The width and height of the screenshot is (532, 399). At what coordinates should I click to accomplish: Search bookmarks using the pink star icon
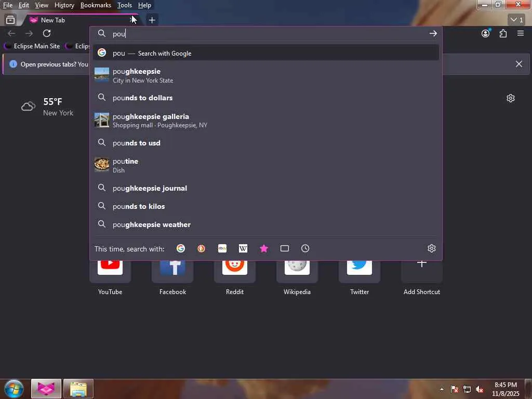(x=263, y=248)
